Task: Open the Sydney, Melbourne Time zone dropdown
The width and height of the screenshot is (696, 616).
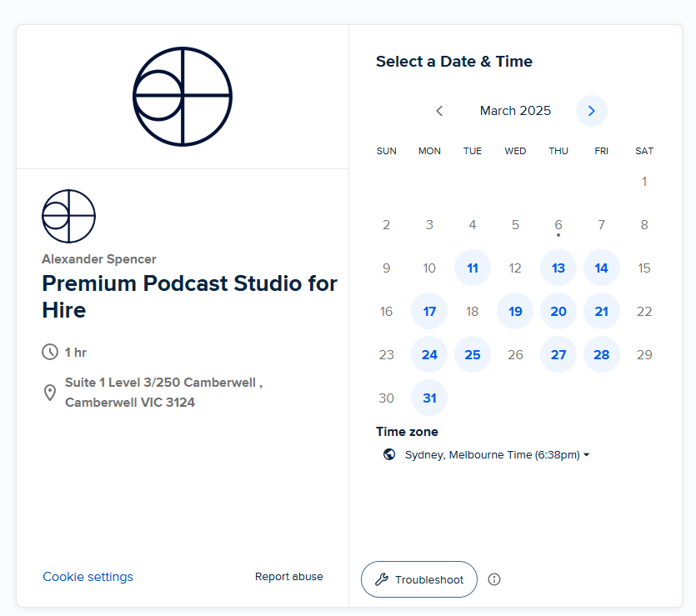Action: [x=497, y=454]
